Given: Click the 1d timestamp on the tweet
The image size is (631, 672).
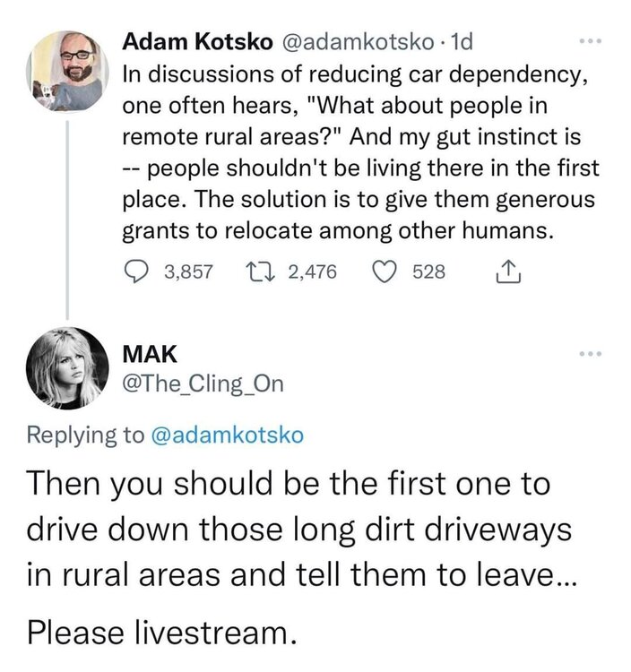Looking at the screenshot, I should [465, 42].
